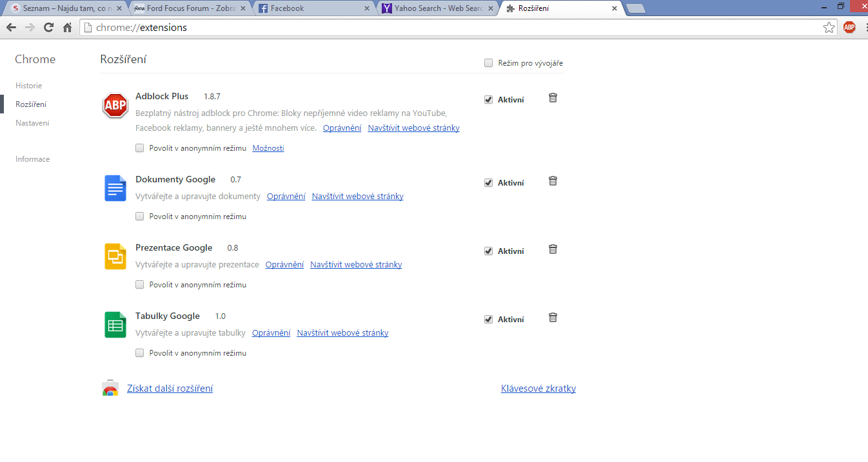Remove Dokumenty Google with trash icon
The image size is (868, 462).
tap(553, 181)
